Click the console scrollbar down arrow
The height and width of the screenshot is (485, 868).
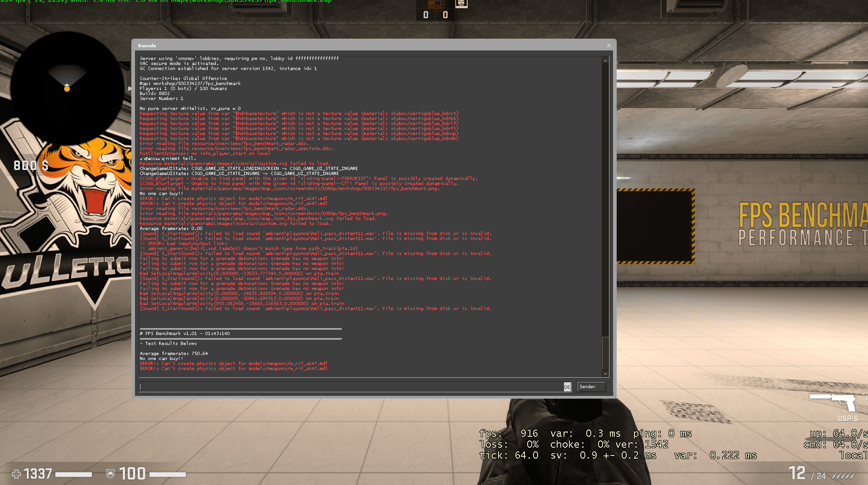(605, 374)
